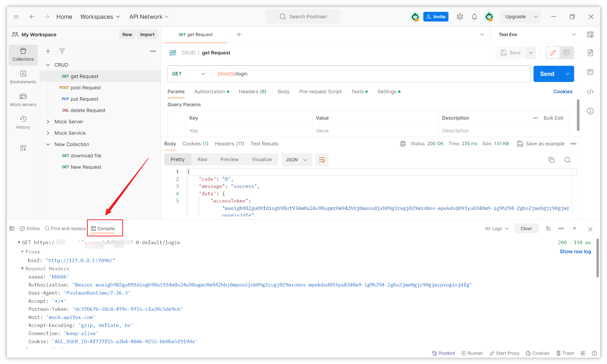Select the Mock servers sidebar icon
This screenshot has height=364, width=607.
pyautogui.click(x=23, y=99)
